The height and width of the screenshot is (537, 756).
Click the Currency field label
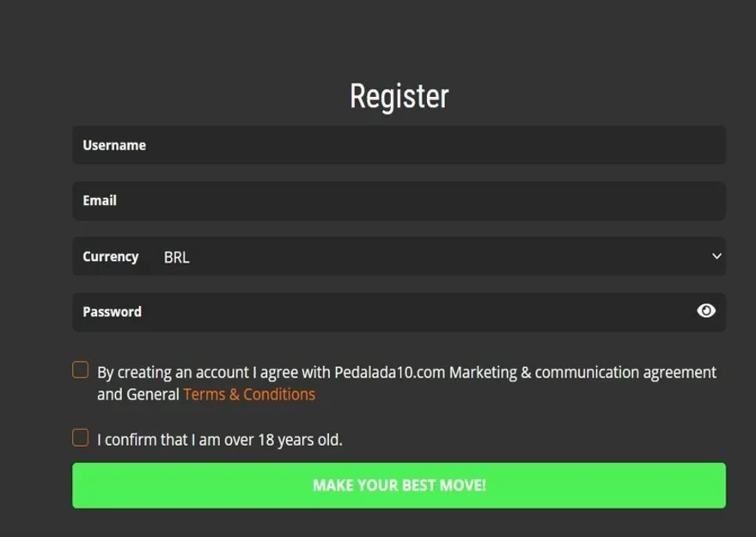[110, 256]
